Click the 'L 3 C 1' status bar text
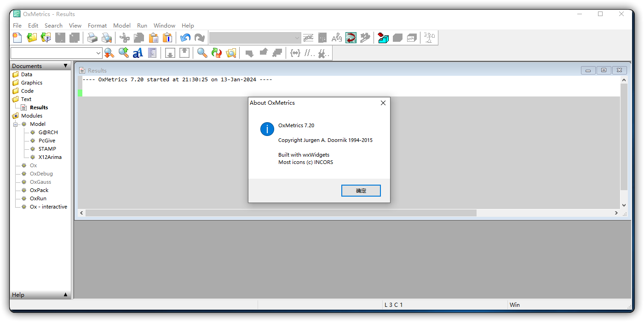 click(393, 305)
